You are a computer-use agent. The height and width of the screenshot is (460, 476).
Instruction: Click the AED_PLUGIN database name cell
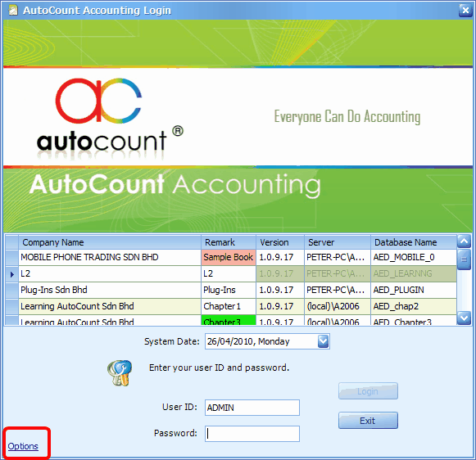pos(414,290)
